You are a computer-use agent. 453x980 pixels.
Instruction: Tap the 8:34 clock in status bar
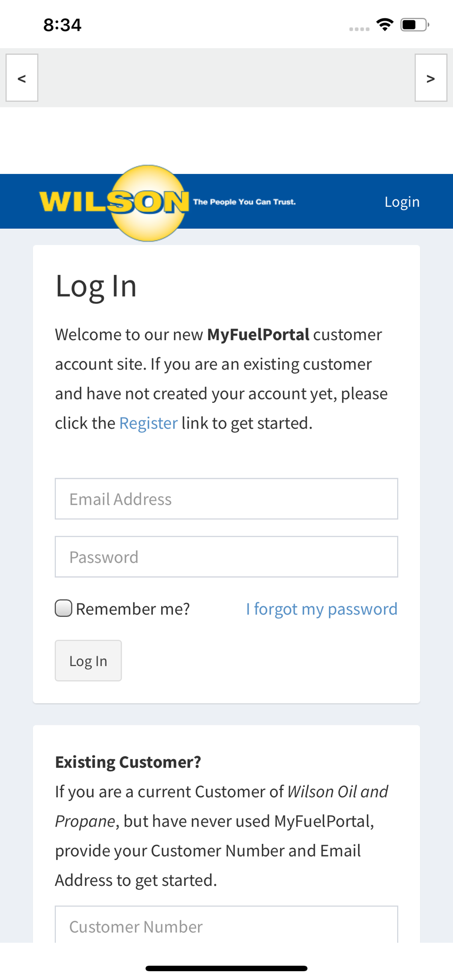pos(62,24)
